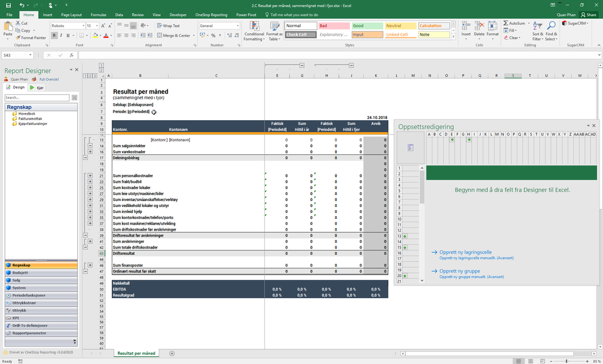Toggle Wrap Text on selection
This screenshot has height=364, width=603.
(168, 26)
